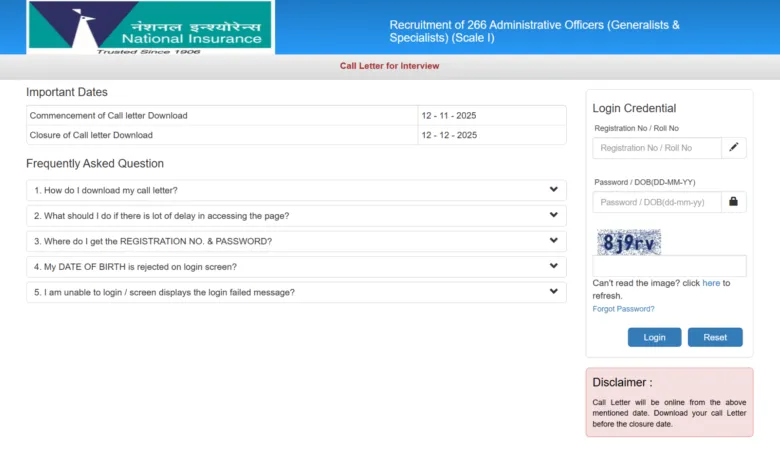Focus the Registration No / Roll No input
Image resolution: width=780 pixels, height=470 pixels.
[x=657, y=148]
